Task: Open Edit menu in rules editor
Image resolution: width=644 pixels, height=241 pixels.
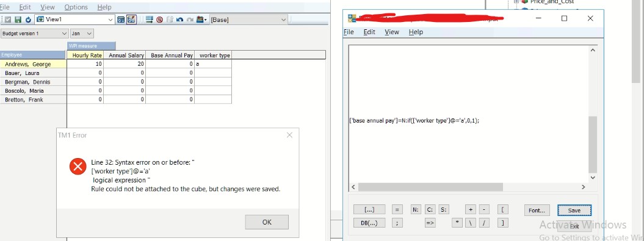Action: 369,32
